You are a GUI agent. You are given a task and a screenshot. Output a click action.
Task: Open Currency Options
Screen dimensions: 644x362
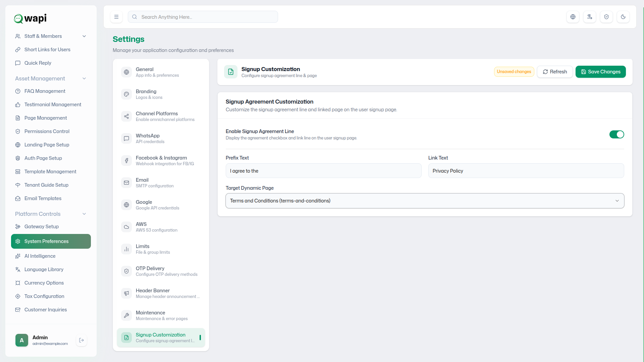[51, 283]
